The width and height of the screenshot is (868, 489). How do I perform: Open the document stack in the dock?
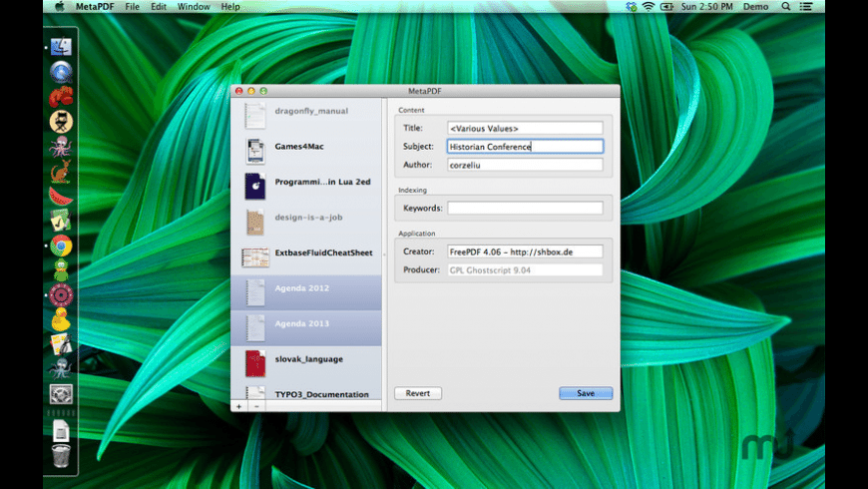point(61,431)
